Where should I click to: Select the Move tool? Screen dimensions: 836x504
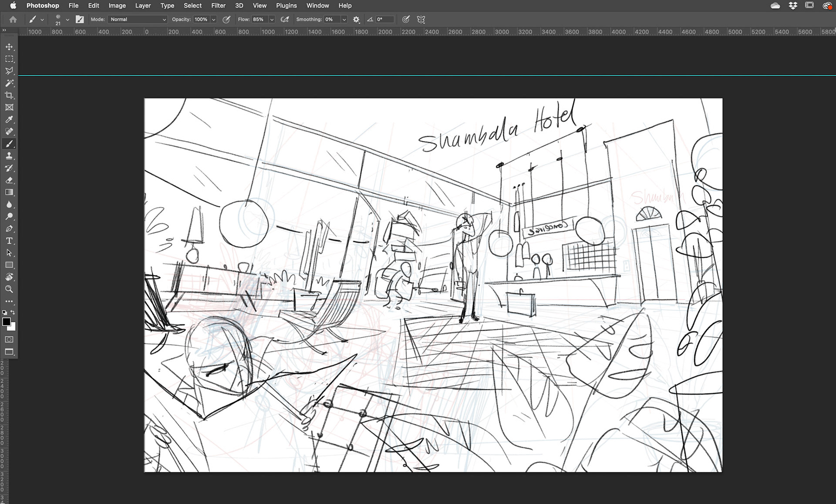10,47
